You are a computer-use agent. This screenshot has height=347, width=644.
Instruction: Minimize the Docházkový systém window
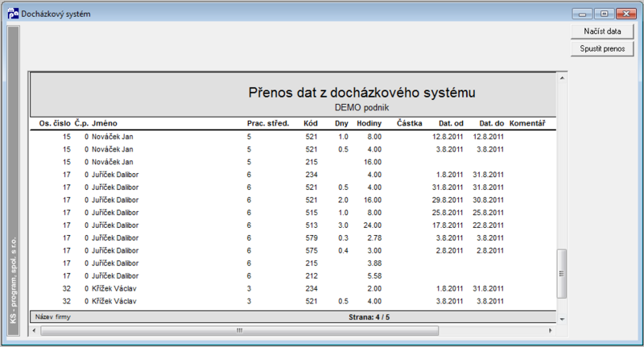[x=582, y=14]
